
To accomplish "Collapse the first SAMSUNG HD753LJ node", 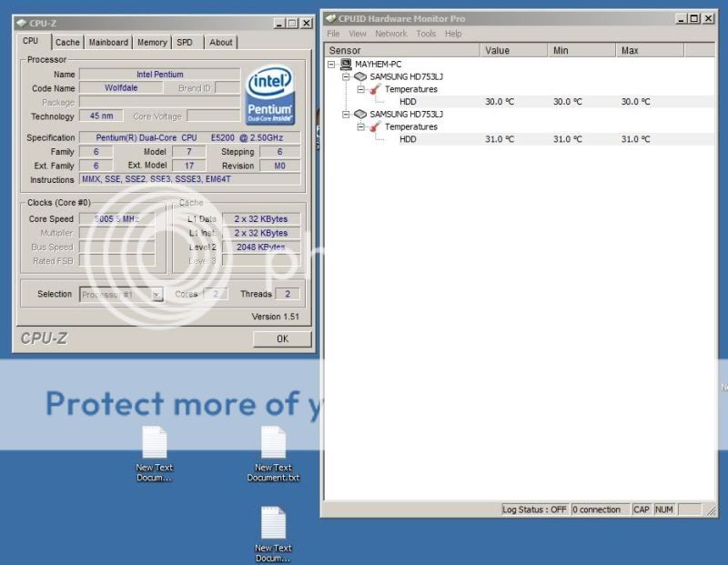I will click(x=346, y=76).
